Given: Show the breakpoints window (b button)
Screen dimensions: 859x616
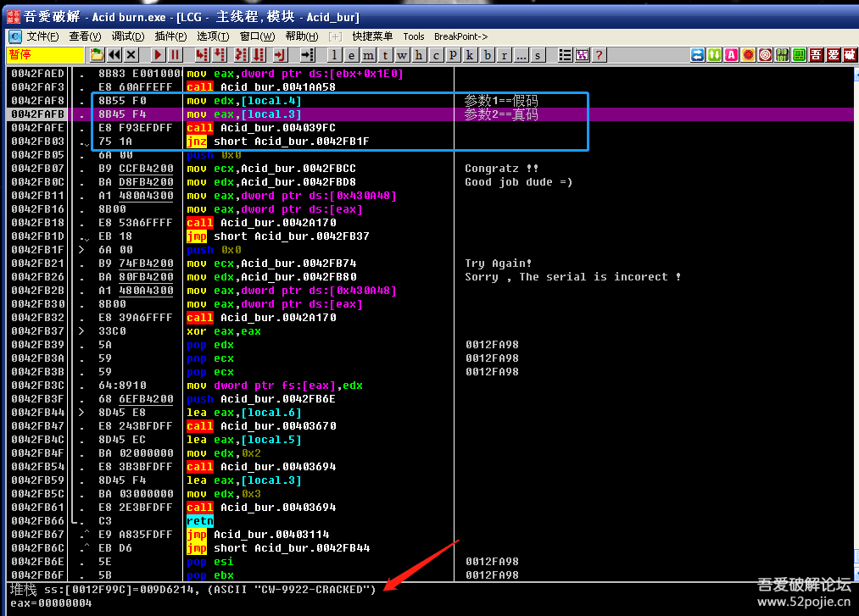Looking at the screenshot, I should click(x=488, y=55).
